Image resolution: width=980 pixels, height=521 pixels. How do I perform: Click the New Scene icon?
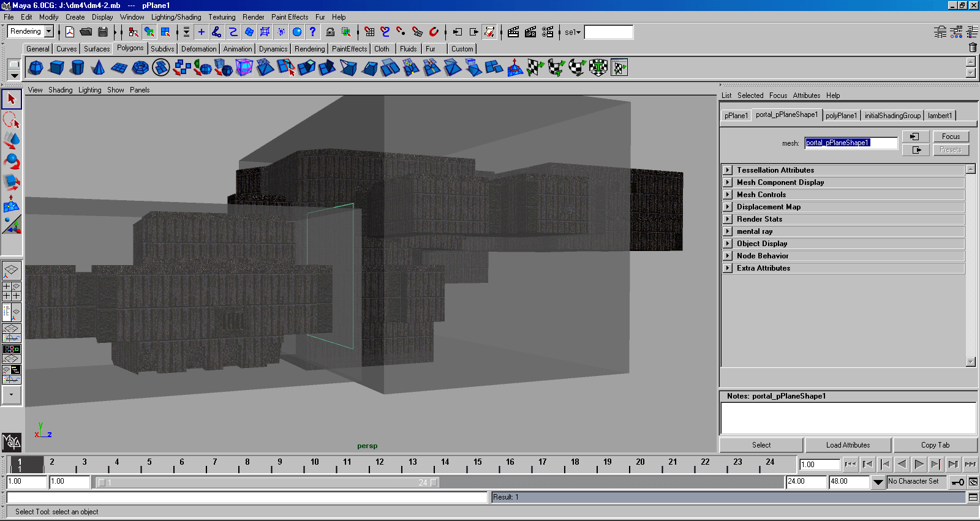coord(70,32)
